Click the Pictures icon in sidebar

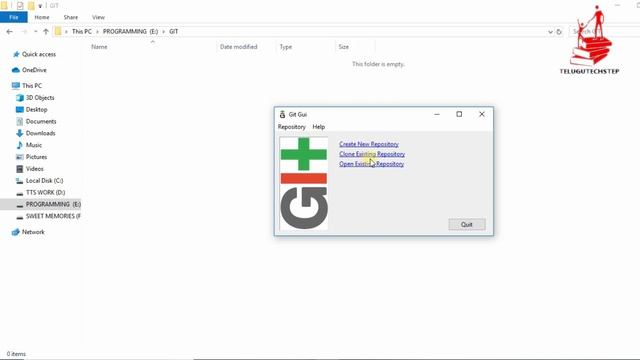[20, 157]
